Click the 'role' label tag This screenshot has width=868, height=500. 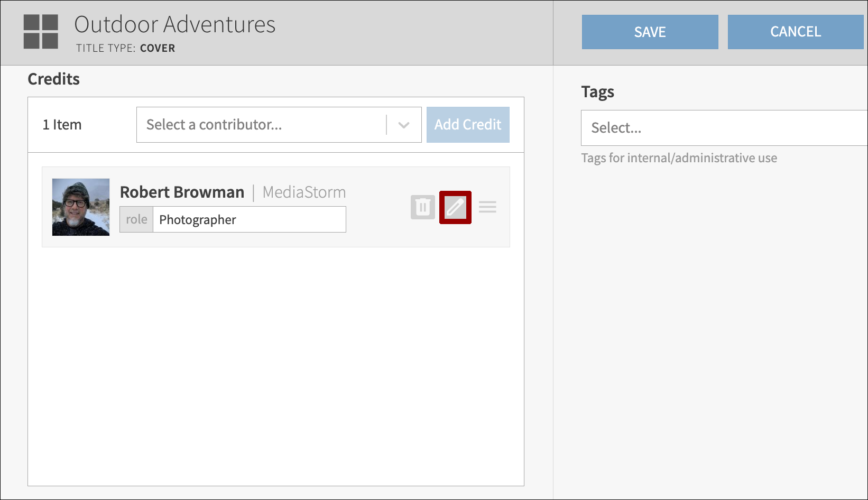pyautogui.click(x=136, y=219)
